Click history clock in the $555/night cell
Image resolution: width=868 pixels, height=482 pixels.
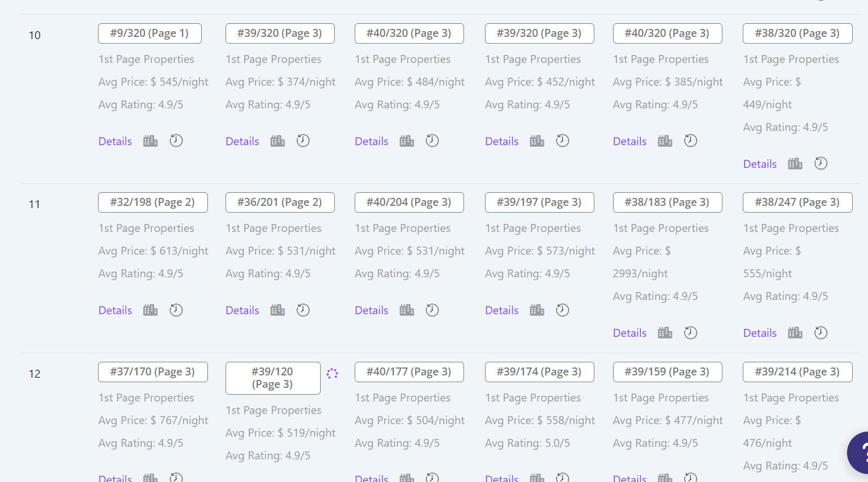coord(821,333)
